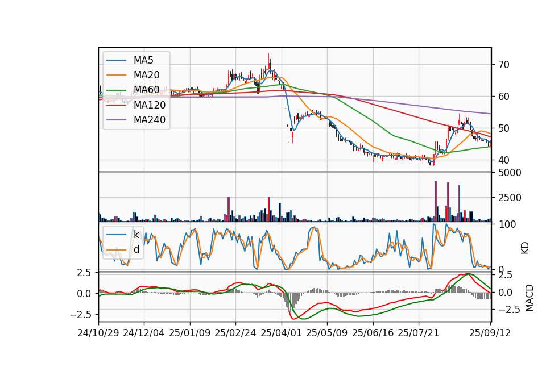
Task: Click the 100 KD axis label
Action: 507,224
